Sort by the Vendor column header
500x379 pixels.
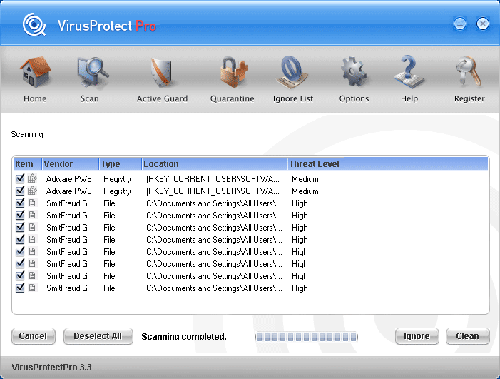point(70,164)
